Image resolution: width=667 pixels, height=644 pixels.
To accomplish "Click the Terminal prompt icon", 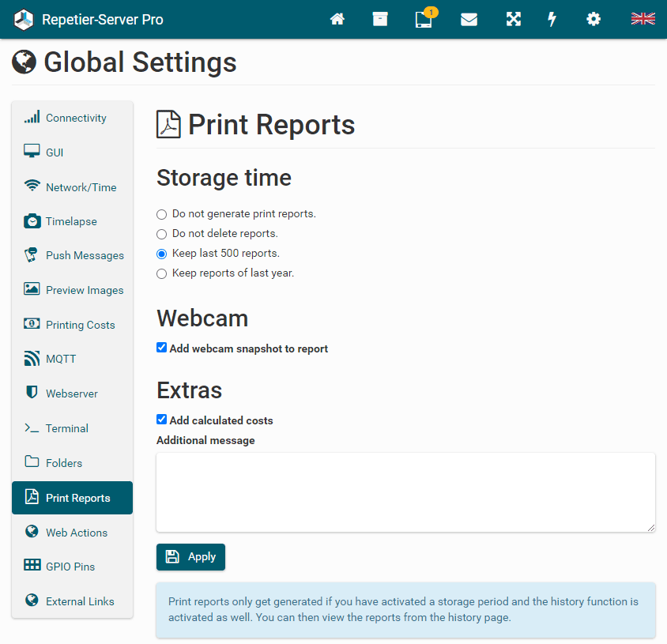I will coord(32,428).
